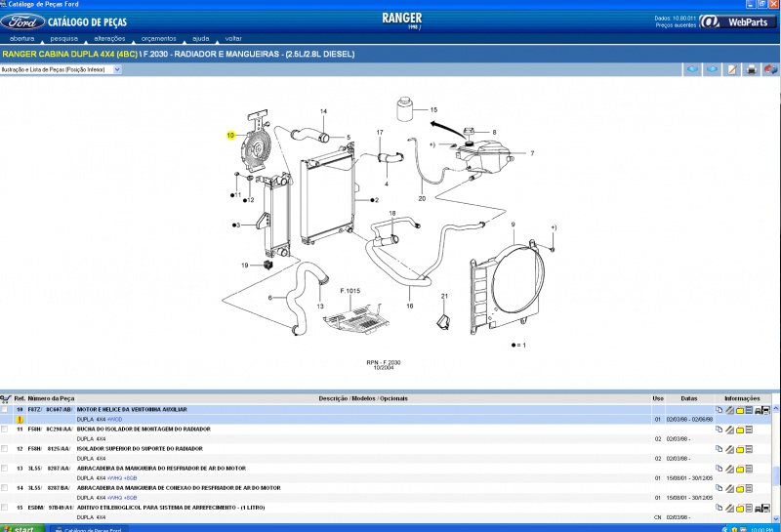Go to the previous illustration arrow
The image size is (781, 532).
692,69
